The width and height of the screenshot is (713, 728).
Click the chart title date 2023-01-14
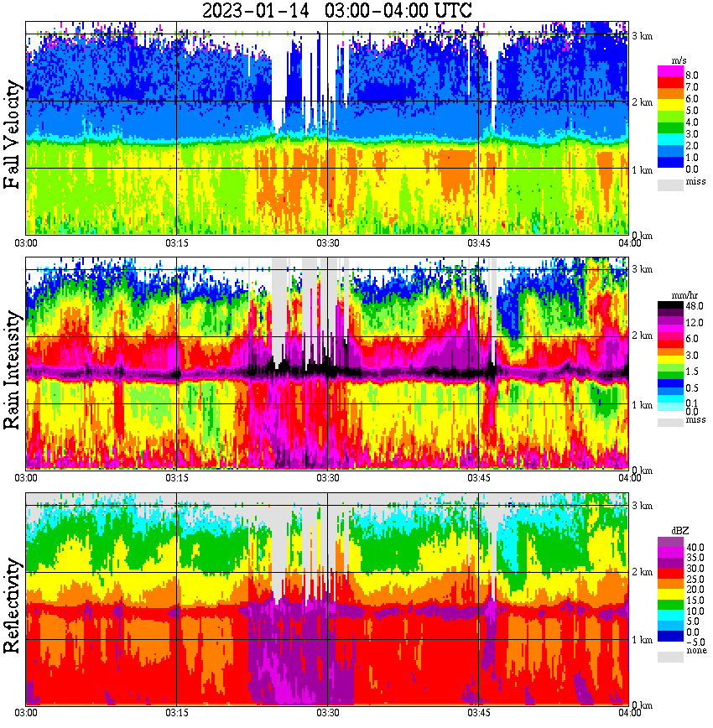tap(256, 10)
